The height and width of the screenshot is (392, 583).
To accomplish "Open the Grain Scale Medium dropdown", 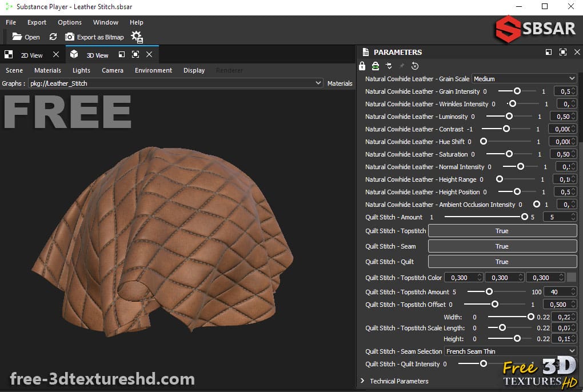I will click(524, 79).
